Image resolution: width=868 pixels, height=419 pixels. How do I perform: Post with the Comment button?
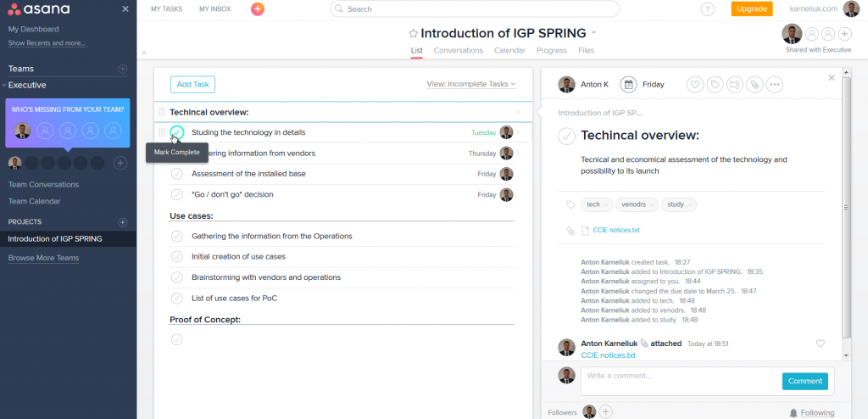point(805,382)
